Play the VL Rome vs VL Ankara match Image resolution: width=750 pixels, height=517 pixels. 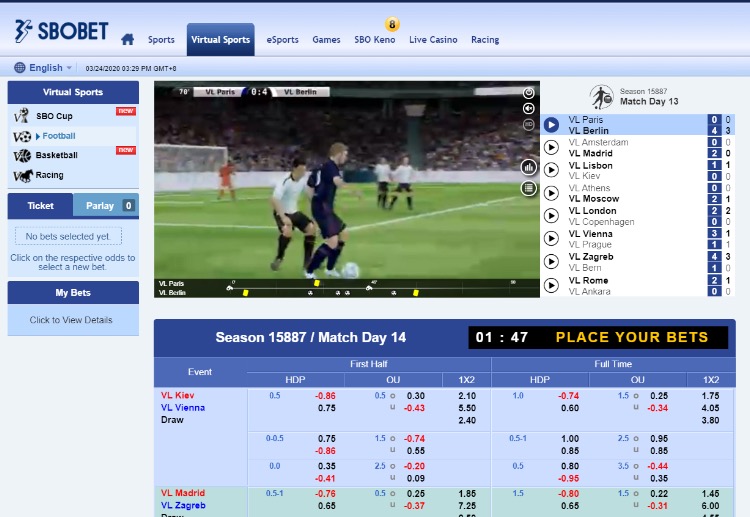551,286
